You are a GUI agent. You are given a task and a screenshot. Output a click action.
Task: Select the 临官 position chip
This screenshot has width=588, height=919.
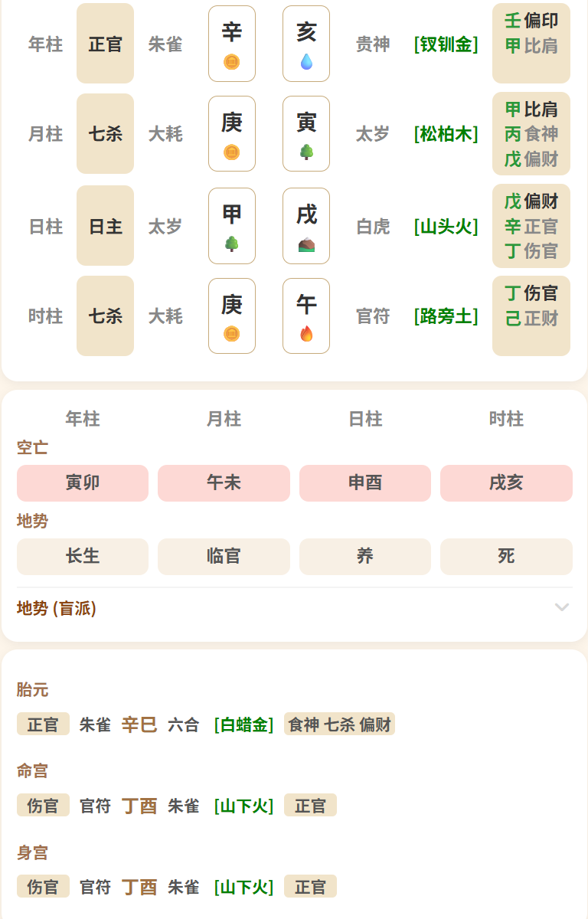[224, 557]
